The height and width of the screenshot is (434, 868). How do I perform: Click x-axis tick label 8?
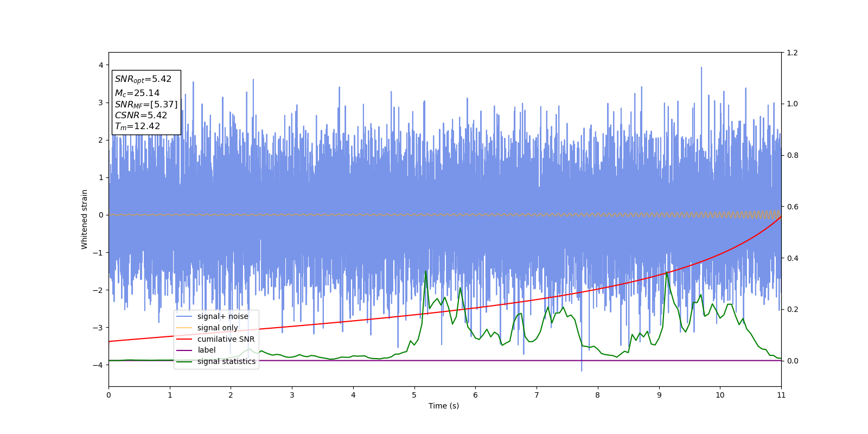[598, 395]
